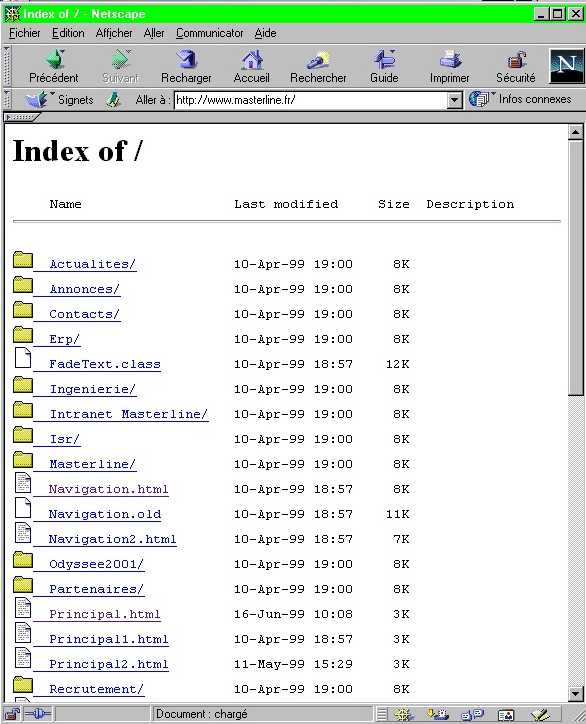Click the Suivant forward arrow button
This screenshot has width=586, height=724.
point(120,67)
